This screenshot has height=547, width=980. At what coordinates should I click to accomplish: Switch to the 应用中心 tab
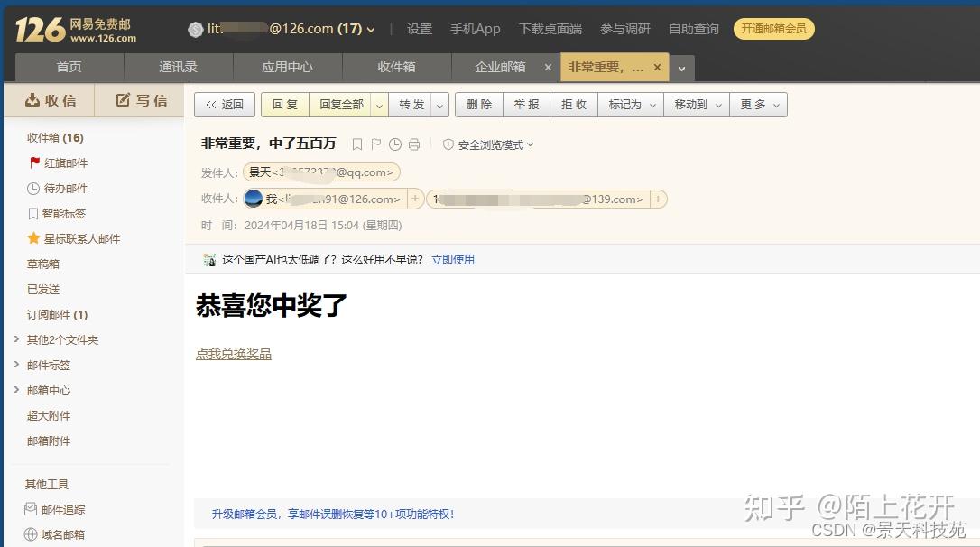(x=286, y=66)
